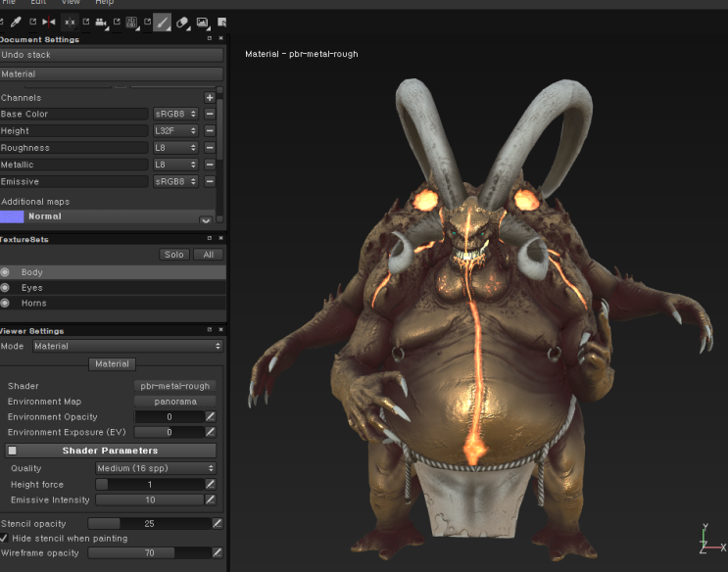Image resolution: width=728 pixels, height=572 pixels.
Task: Open the View menu
Action: (71, 2)
